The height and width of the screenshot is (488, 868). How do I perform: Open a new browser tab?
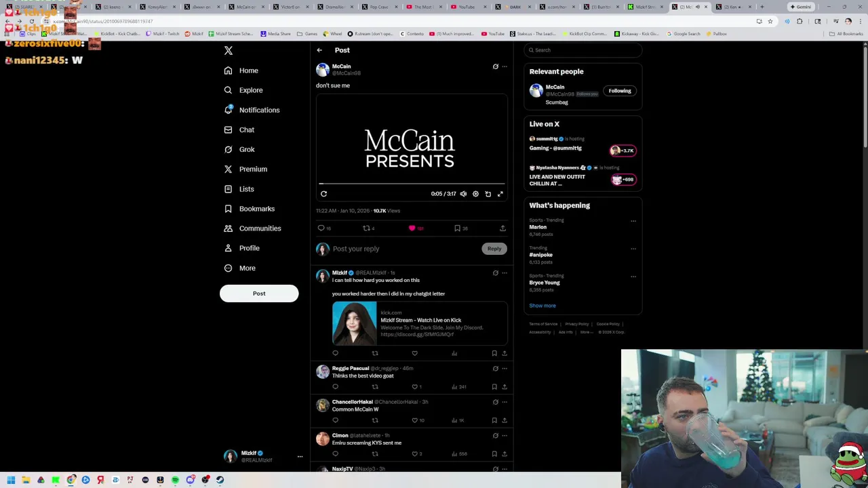click(x=762, y=7)
